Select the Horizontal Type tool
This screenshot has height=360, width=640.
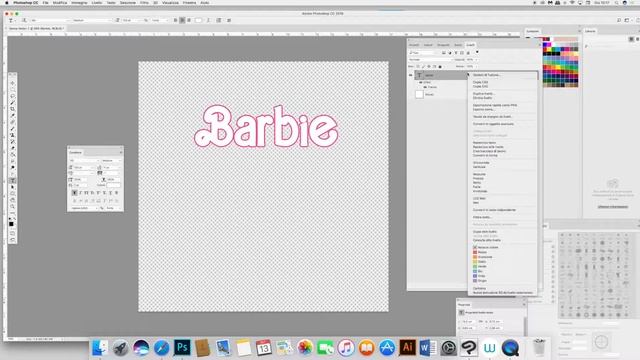pyautogui.click(x=13, y=180)
